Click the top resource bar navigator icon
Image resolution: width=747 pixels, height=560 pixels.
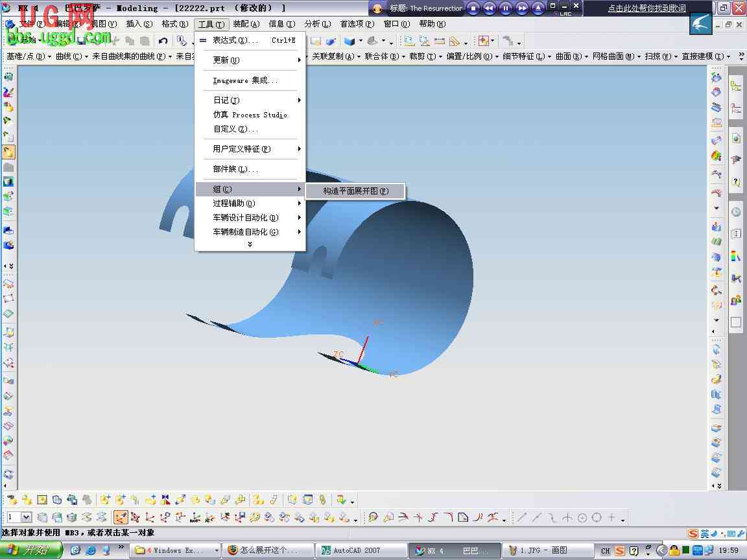736,86
